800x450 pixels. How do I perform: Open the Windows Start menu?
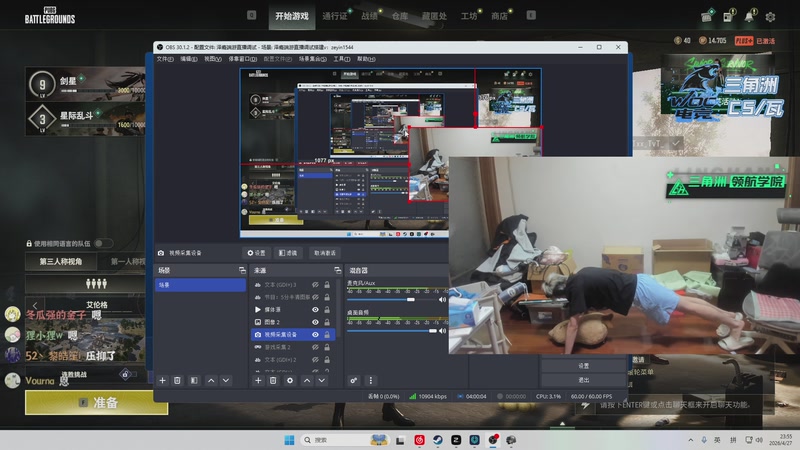(289, 440)
